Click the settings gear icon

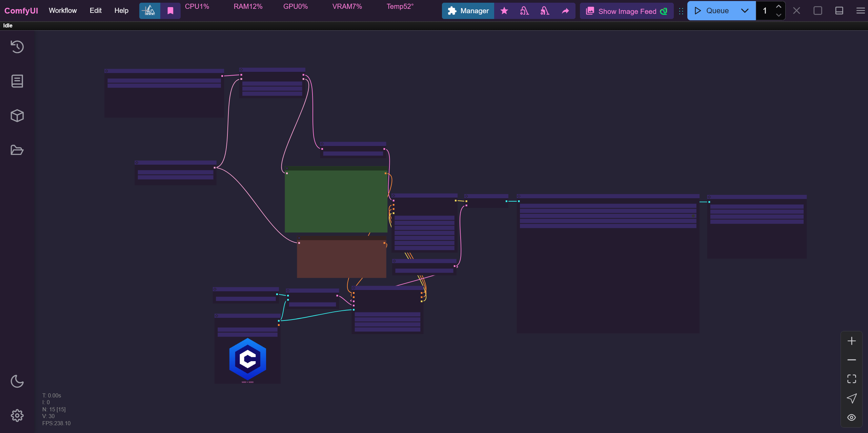coord(17,415)
